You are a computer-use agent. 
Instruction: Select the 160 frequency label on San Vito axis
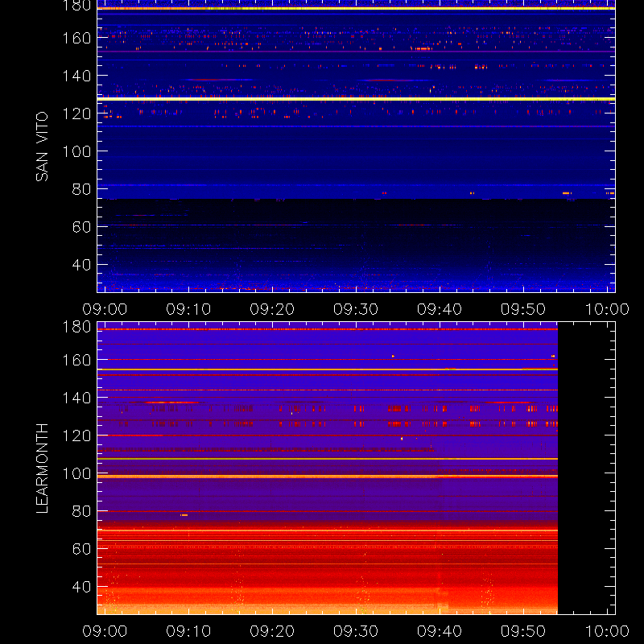[x=76, y=38]
